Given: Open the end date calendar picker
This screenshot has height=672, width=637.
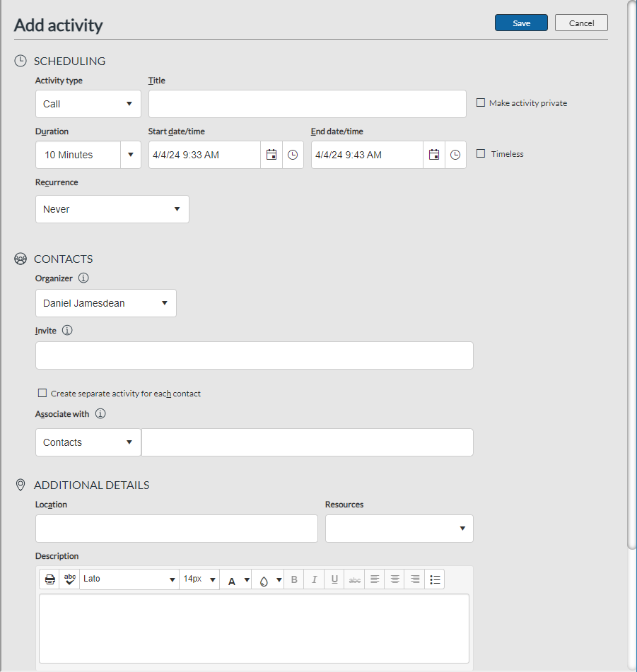Looking at the screenshot, I should click(434, 155).
